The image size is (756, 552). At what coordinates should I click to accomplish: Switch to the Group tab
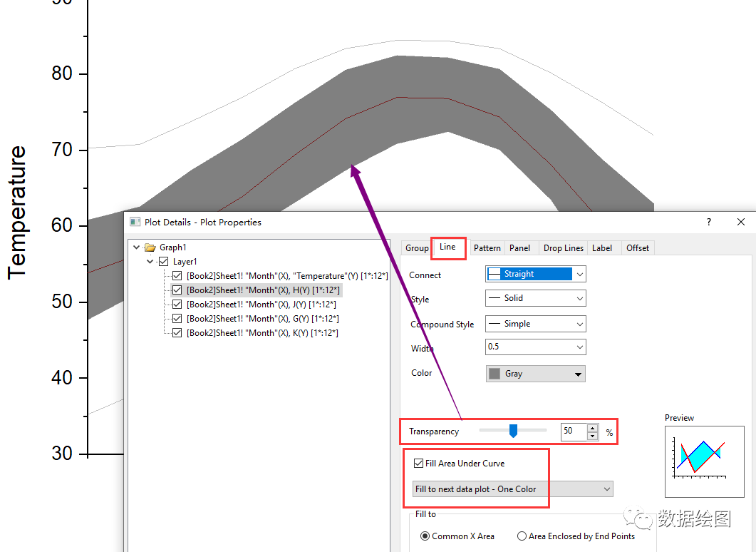point(417,248)
